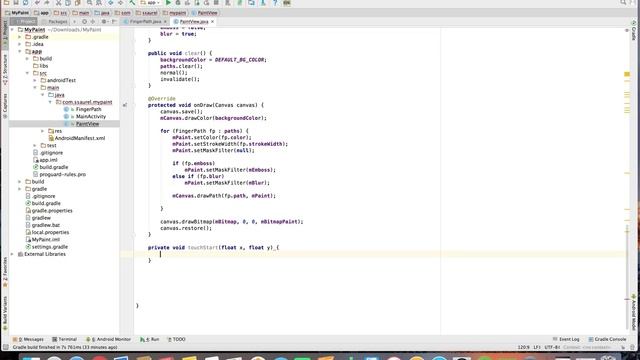Click PaintView breadcrumb in navigation bar
Viewport: 640px width, 360px height.
[x=204, y=13]
